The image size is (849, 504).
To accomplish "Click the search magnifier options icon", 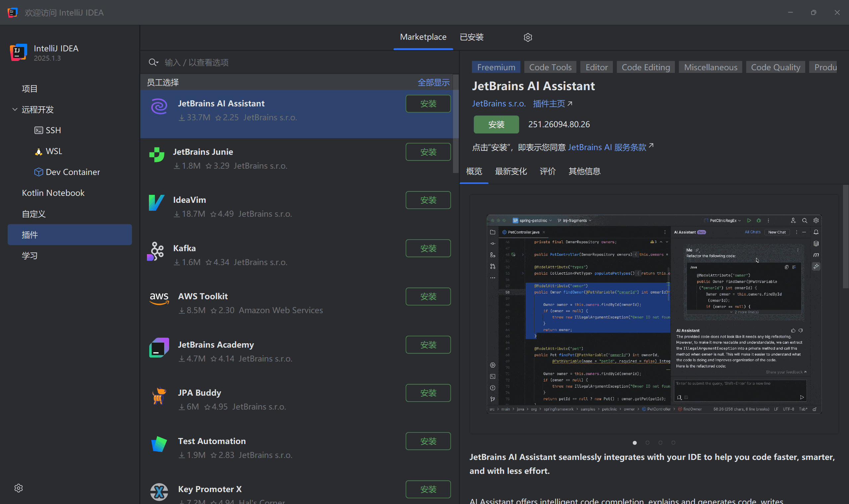I will (153, 62).
